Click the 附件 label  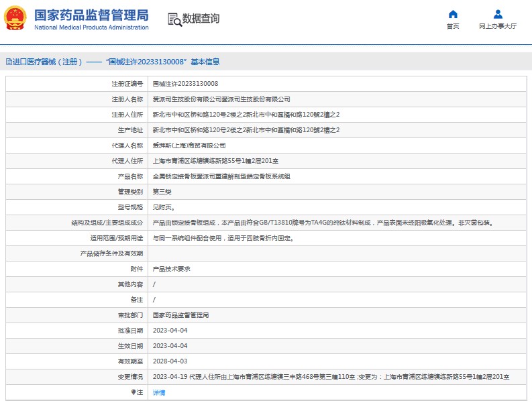[x=137, y=269]
